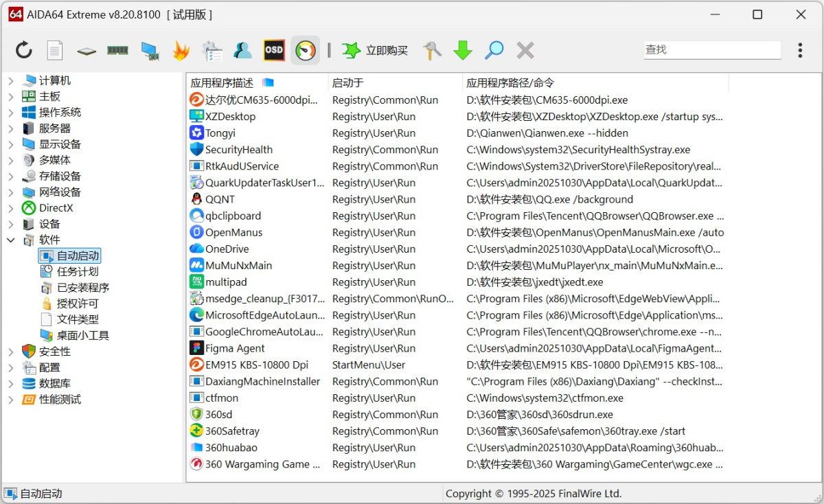Click the Refresh toolbar icon
The height and width of the screenshot is (504, 824).
tap(24, 50)
